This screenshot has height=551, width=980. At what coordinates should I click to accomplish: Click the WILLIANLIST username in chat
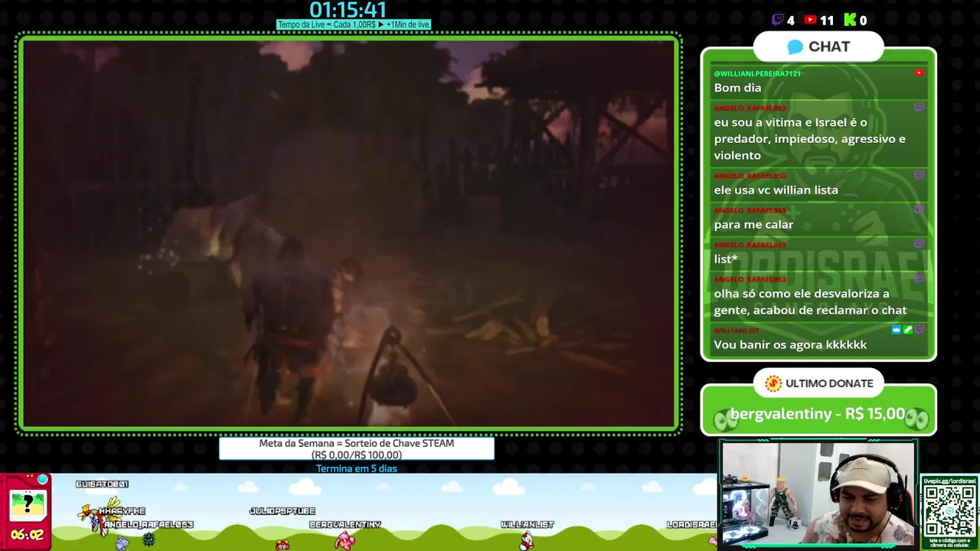click(x=737, y=331)
